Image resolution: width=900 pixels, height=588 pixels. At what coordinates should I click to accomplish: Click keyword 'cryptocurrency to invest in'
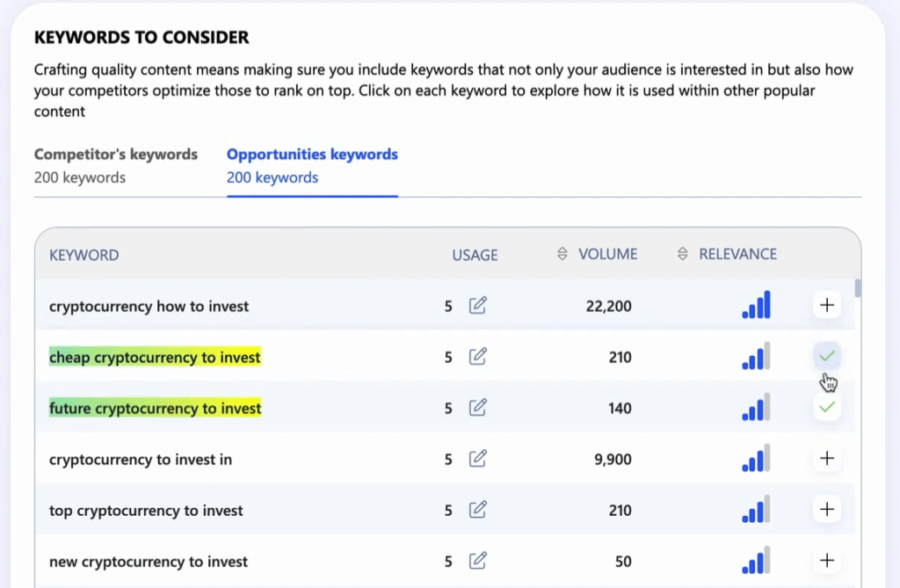click(x=141, y=460)
